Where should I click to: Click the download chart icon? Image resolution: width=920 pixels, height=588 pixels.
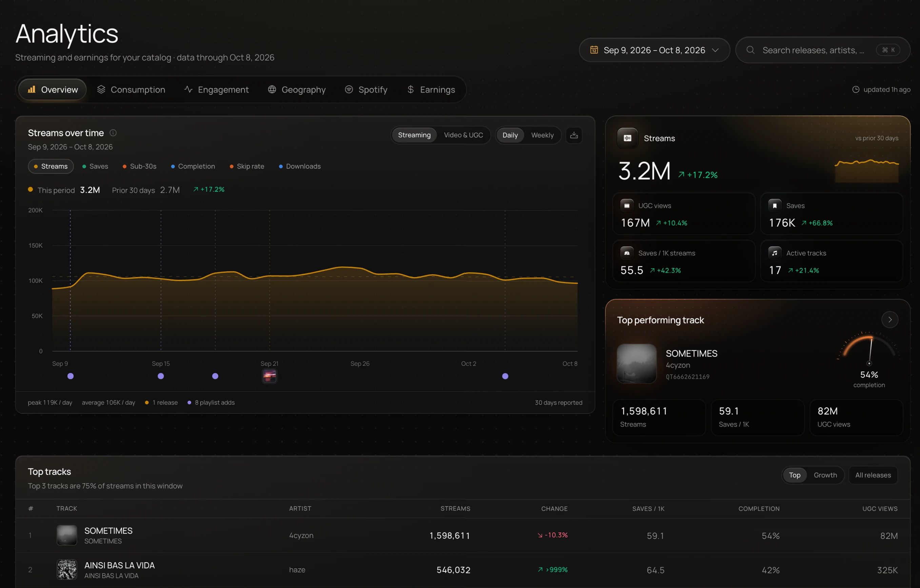click(x=574, y=135)
